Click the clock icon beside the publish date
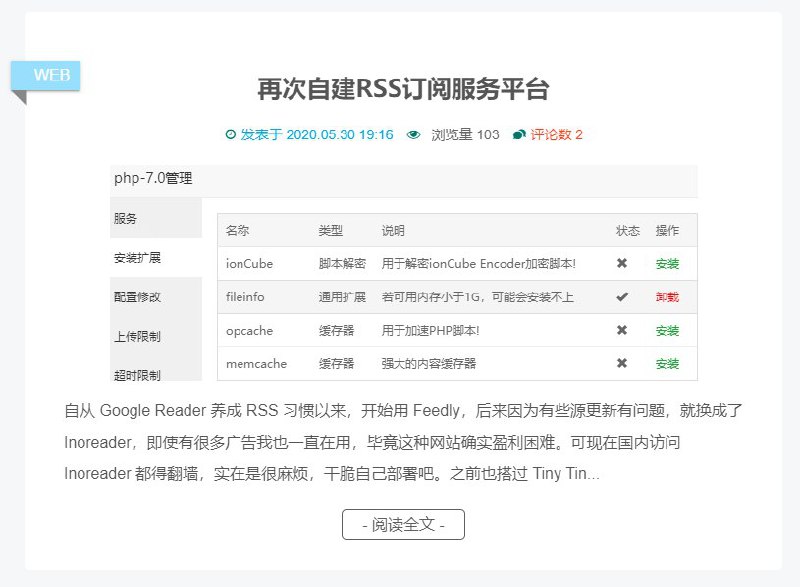The height and width of the screenshot is (587, 800). (232, 135)
